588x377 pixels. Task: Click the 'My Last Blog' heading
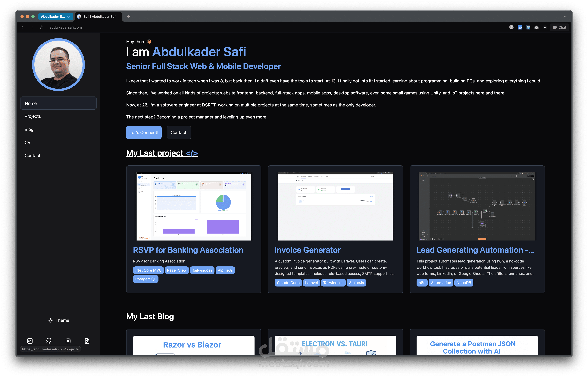(150, 317)
